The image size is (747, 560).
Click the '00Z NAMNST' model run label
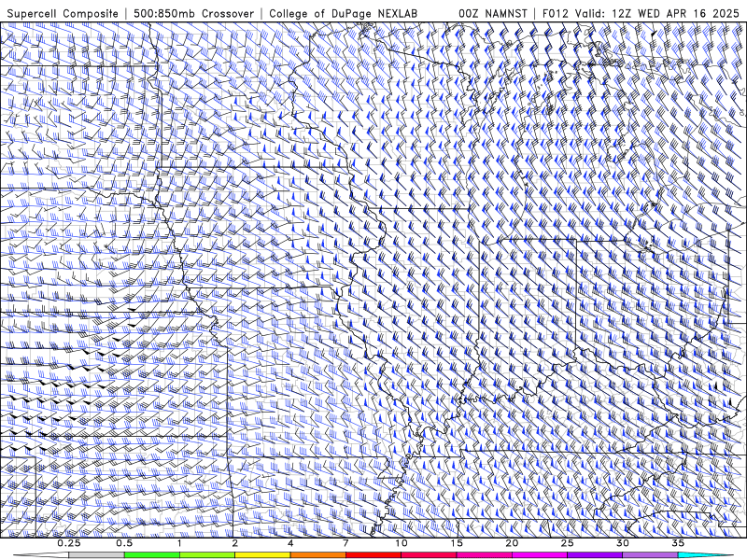[493, 13]
